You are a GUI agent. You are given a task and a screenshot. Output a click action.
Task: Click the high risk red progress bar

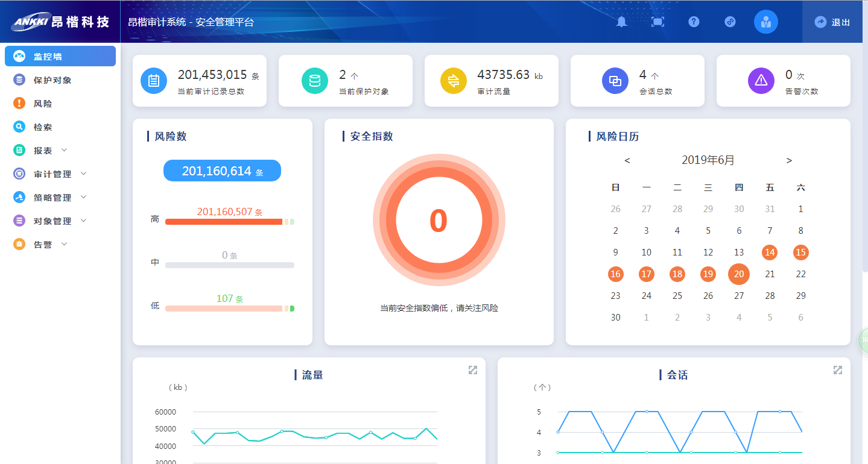click(x=224, y=222)
